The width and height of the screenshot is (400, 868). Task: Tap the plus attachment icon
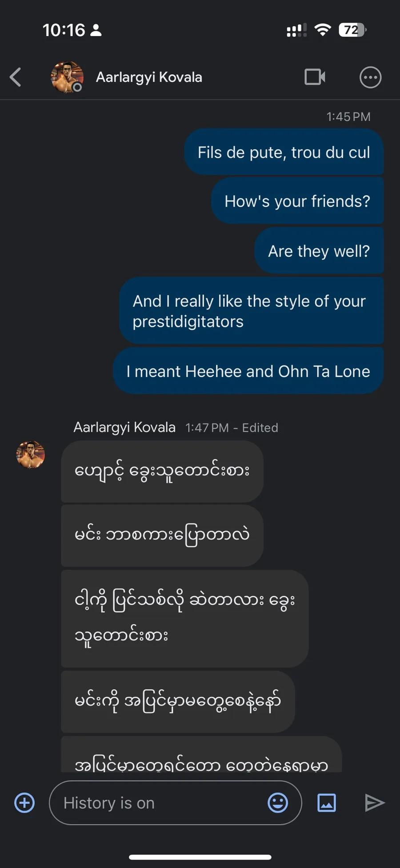point(24,803)
